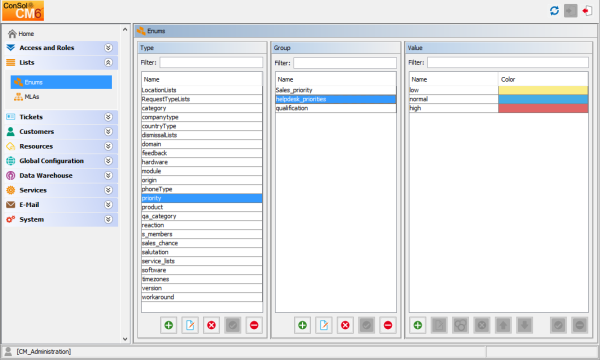
Task: Click the Color column header
Action: pyautogui.click(x=543, y=79)
